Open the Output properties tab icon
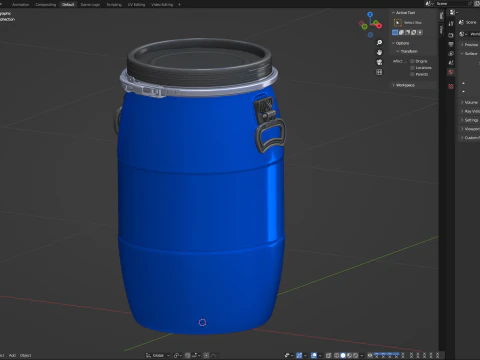The height and width of the screenshot is (360, 480). coord(451,44)
